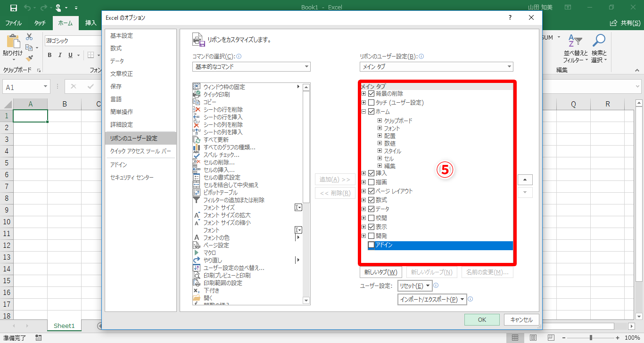Click the scissors Cut icon in the ribbon
Viewport: 644px width, 343px height.
click(x=29, y=37)
